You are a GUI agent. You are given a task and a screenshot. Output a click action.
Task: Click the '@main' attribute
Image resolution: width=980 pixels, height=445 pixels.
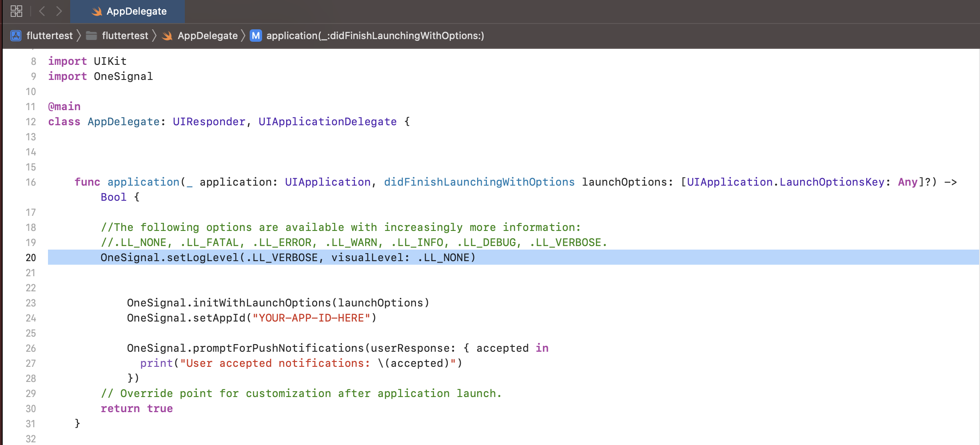click(x=64, y=107)
